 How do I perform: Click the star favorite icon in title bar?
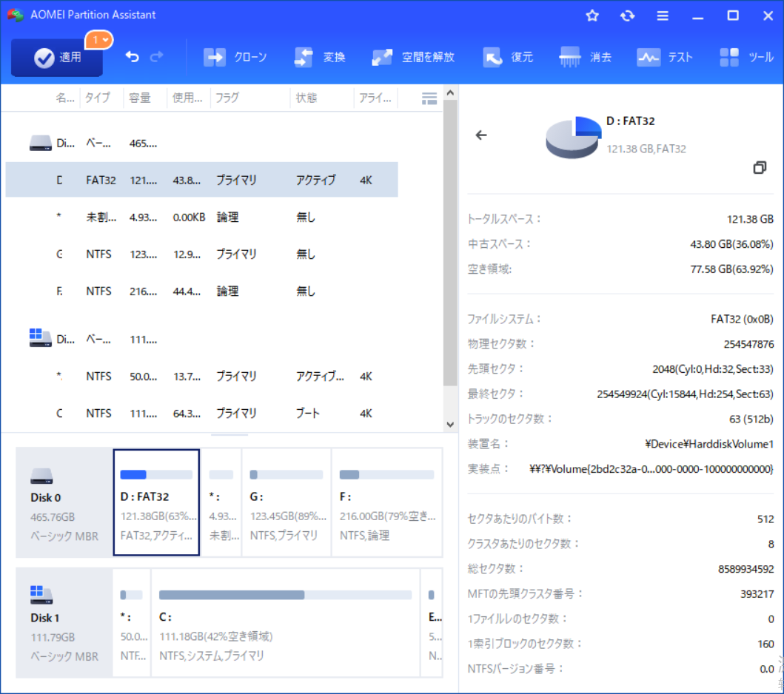592,16
